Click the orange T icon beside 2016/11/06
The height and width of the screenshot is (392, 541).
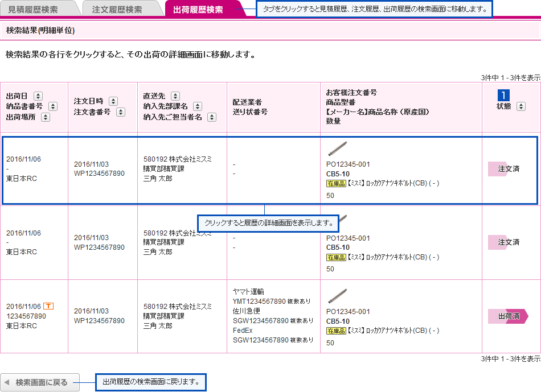[48, 306]
